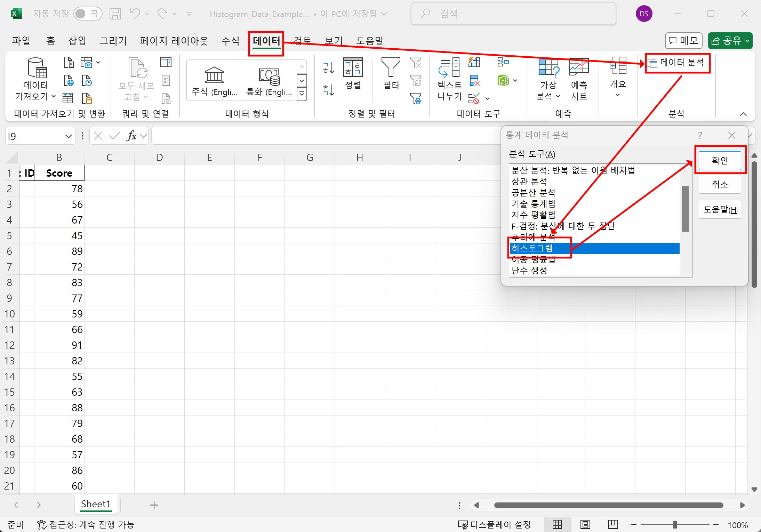This screenshot has width=761, height=532.
Task: Click the DS account avatar
Action: coord(644,14)
